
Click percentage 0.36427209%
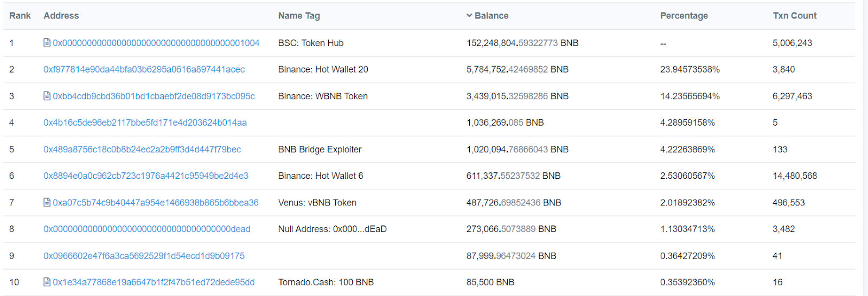click(687, 255)
